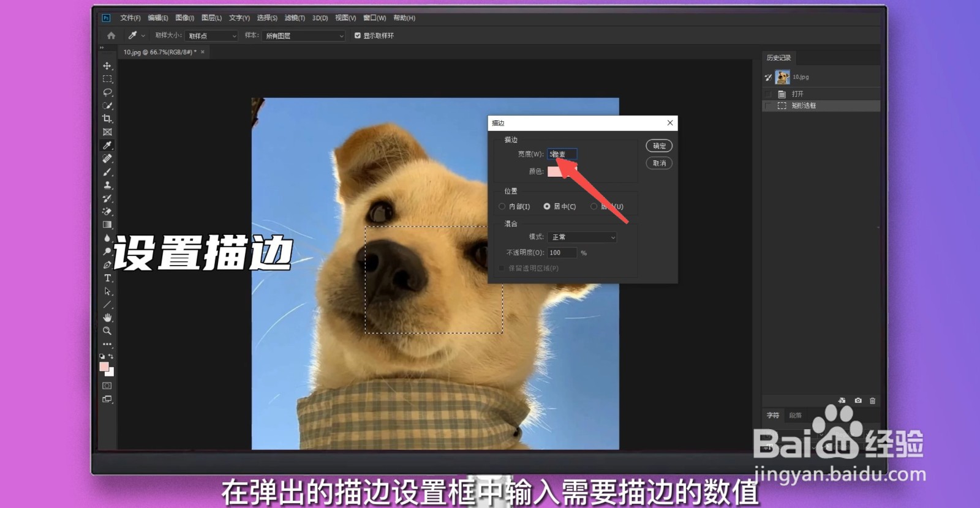Set history brush source at 10.jpg snapshot
The image size is (980, 508).
point(768,77)
